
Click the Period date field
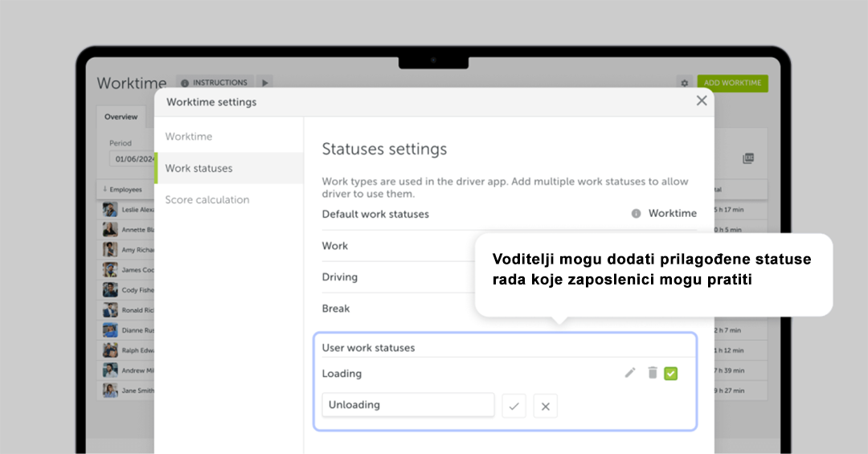click(132, 159)
